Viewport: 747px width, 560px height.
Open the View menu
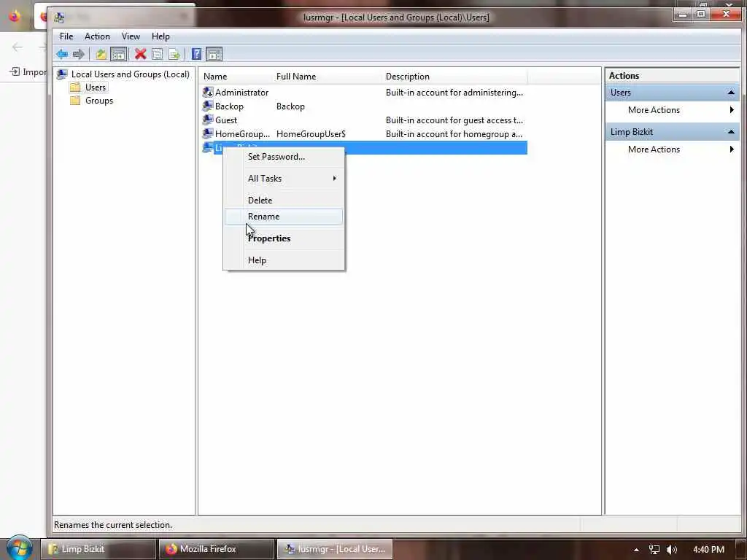click(x=131, y=36)
